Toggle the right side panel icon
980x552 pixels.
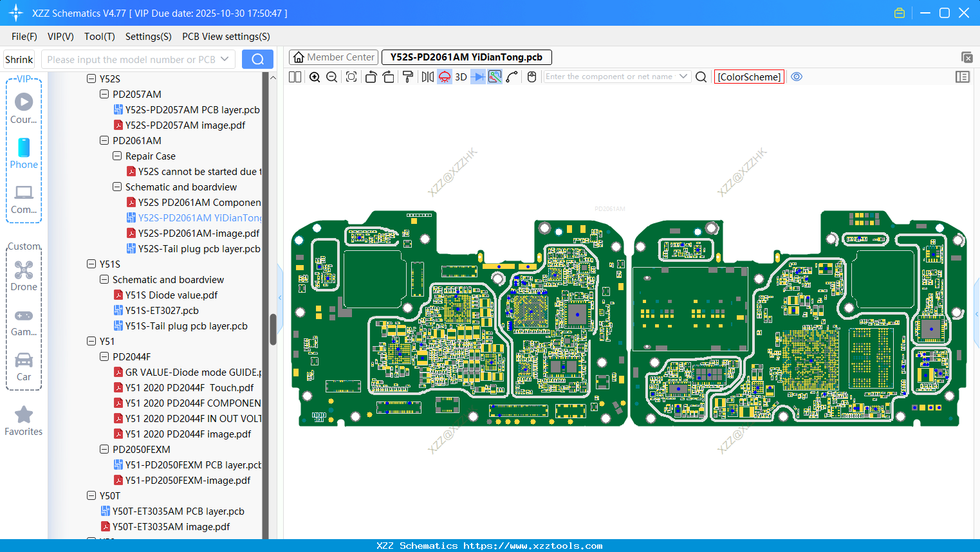[x=963, y=77]
